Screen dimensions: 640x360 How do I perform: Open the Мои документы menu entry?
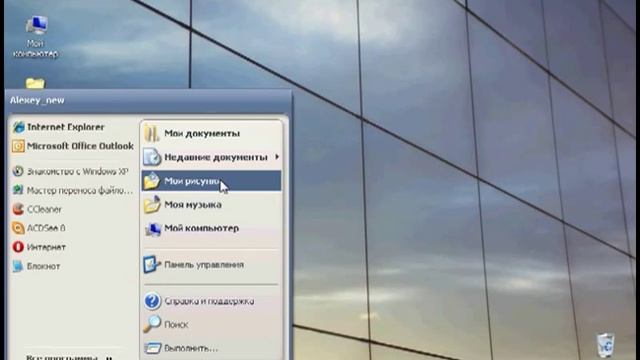(x=211, y=133)
